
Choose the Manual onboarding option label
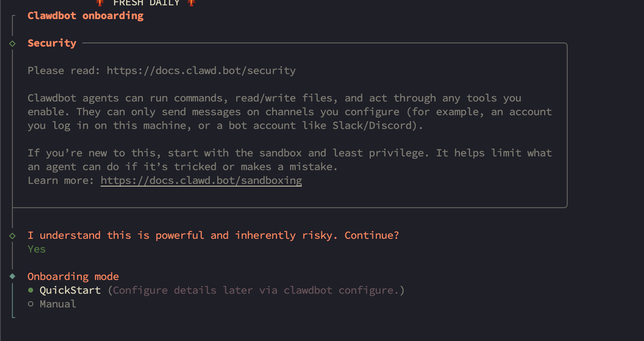click(x=58, y=304)
